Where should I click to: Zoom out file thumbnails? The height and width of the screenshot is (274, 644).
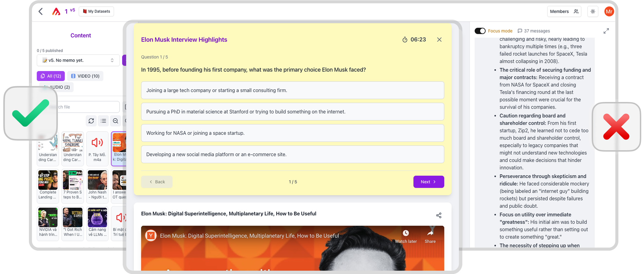(x=115, y=121)
